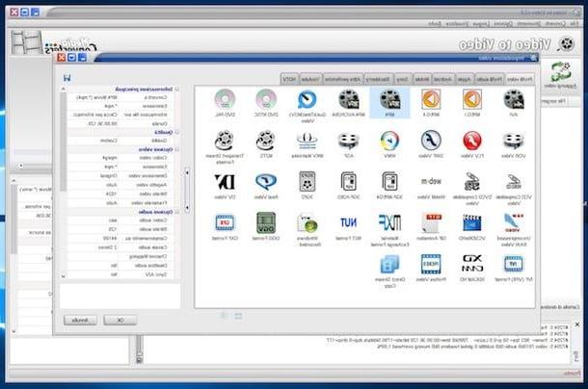Viewport: 588px width, 389px height.
Task: Open the Dimensione video Original value
Action: [x=94, y=175]
